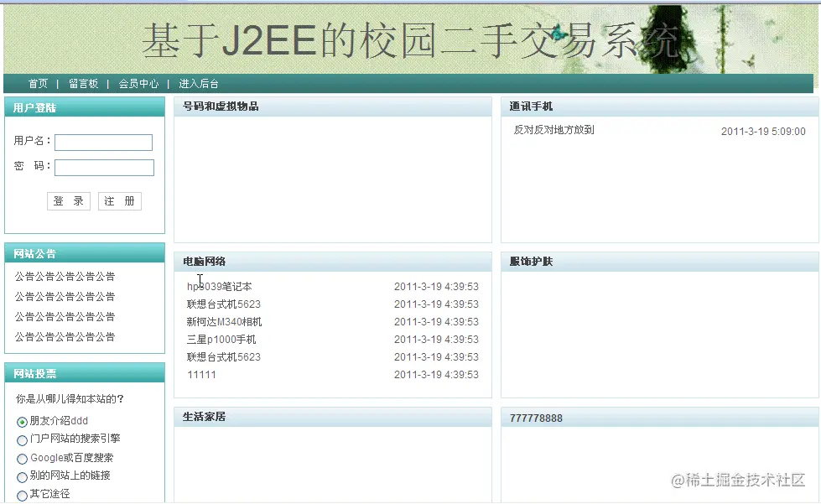Select 别的网站上的链接 option
This screenshot has height=504, width=821.
[21, 475]
